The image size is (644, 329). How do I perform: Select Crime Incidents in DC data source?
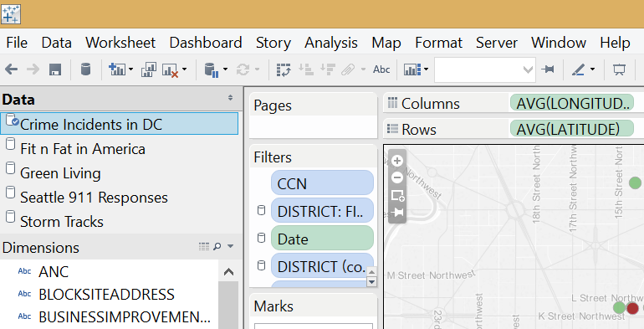pyautogui.click(x=119, y=123)
